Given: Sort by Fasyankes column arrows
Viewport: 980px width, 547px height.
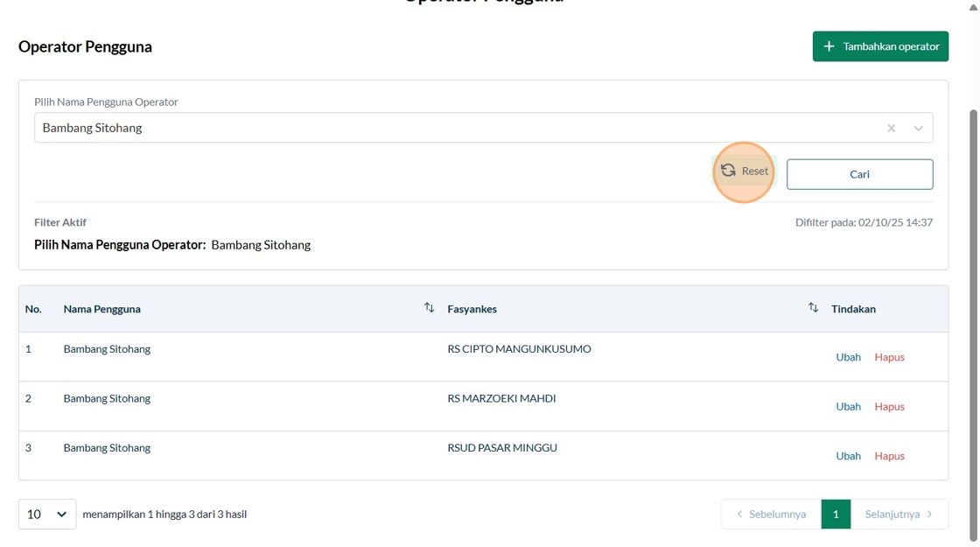Looking at the screenshot, I should [813, 308].
